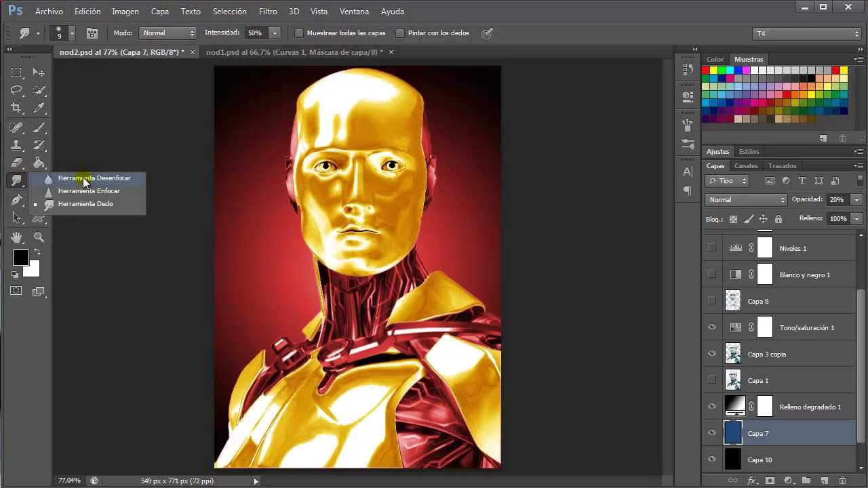868x488 pixels.
Task: Open the T4 workspace dropdown
Action: click(807, 33)
